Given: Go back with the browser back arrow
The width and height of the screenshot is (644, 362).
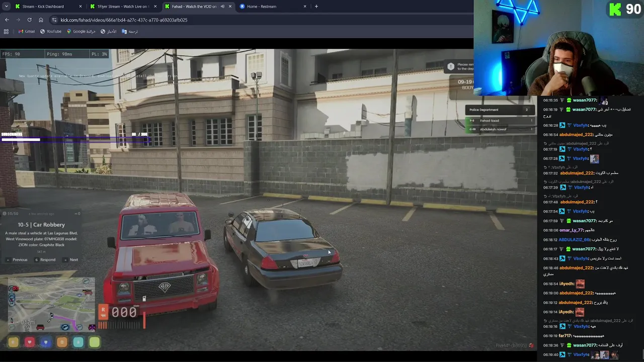Looking at the screenshot, I should click(7, 20).
